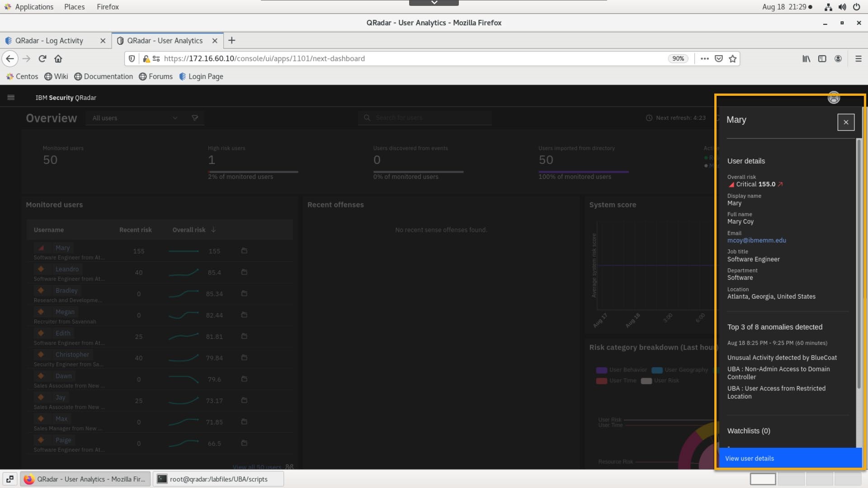This screenshot has width=868, height=488.
Task: Expand the All users dropdown
Action: coord(175,118)
